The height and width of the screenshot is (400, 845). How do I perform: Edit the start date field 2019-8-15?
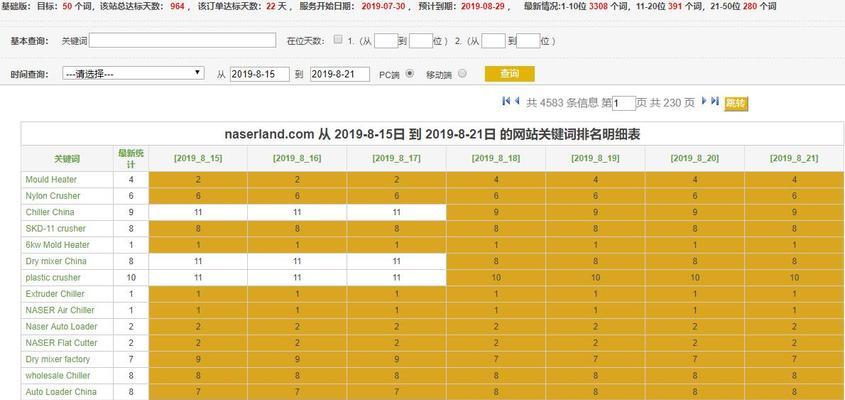click(260, 74)
